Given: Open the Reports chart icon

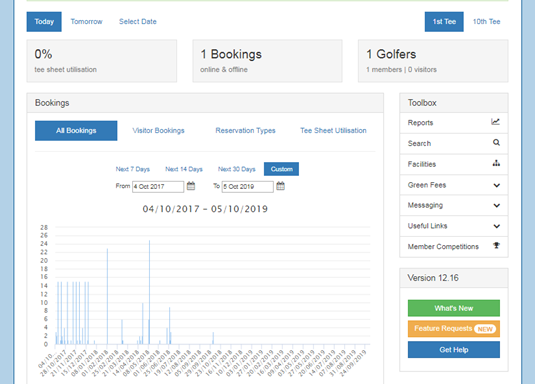Looking at the screenshot, I should tap(495, 122).
